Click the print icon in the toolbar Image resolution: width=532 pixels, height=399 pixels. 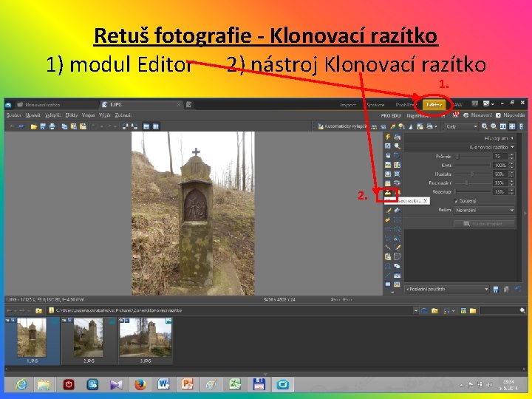(x=52, y=127)
